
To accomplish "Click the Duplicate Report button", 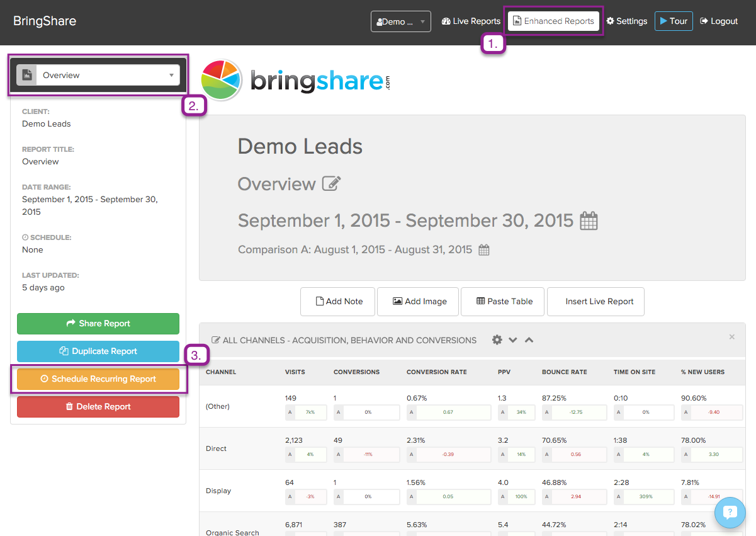I will (x=98, y=351).
